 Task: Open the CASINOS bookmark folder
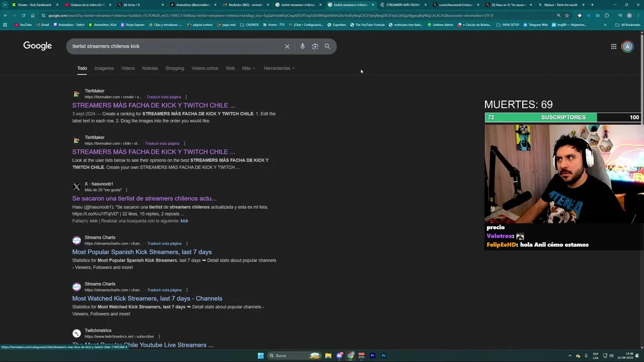[x=250, y=25]
